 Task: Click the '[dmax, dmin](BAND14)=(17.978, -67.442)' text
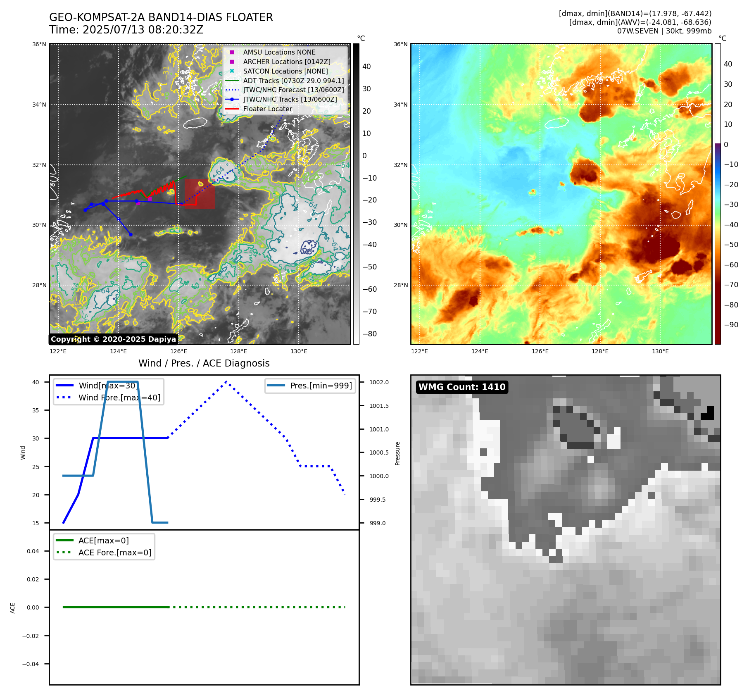(x=635, y=14)
